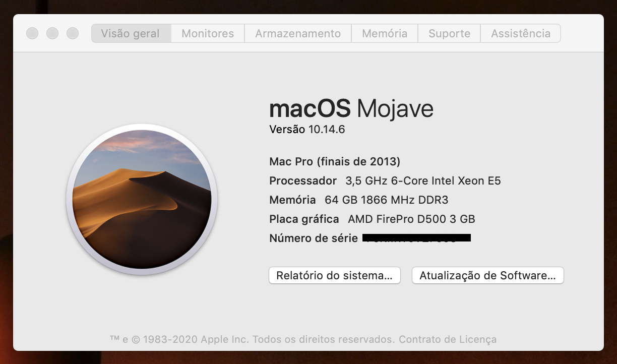Select the Mac Pro (finais de 2013) text
The height and width of the screenshot is (364, 617).
click(x=335, y=162)
